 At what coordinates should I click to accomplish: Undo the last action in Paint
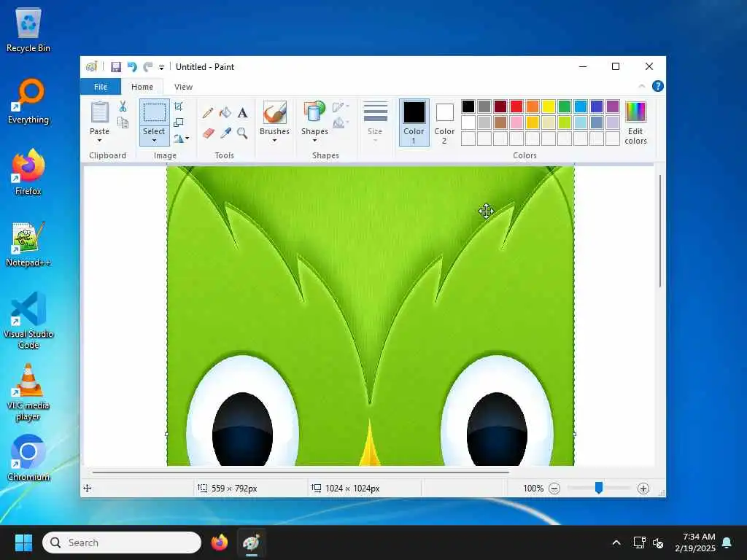132,67
